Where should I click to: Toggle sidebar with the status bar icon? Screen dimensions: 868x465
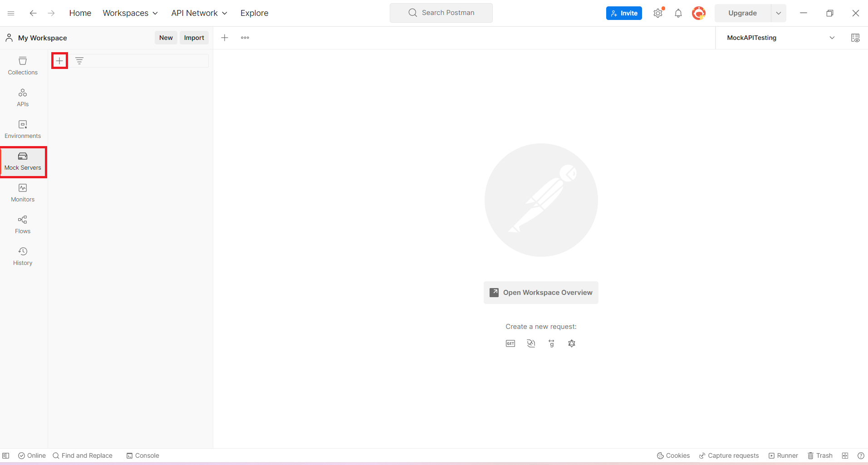[6, 455]
